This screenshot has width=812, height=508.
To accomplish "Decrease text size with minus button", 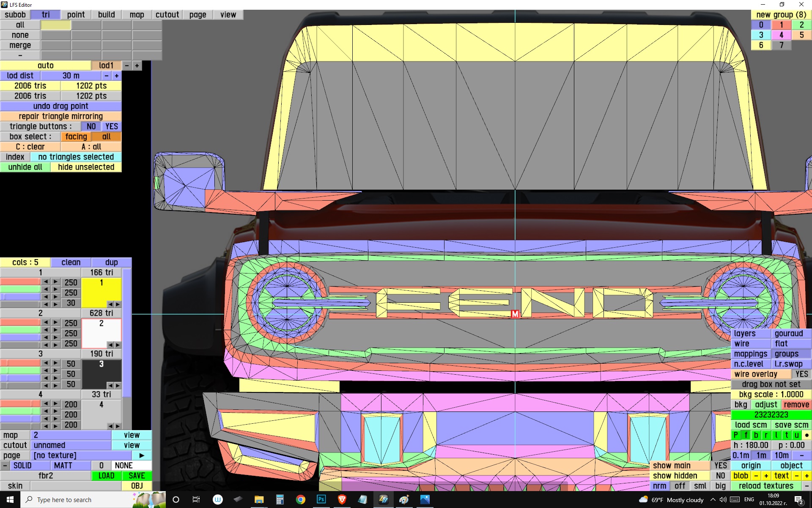I will [x=796, y=476].
